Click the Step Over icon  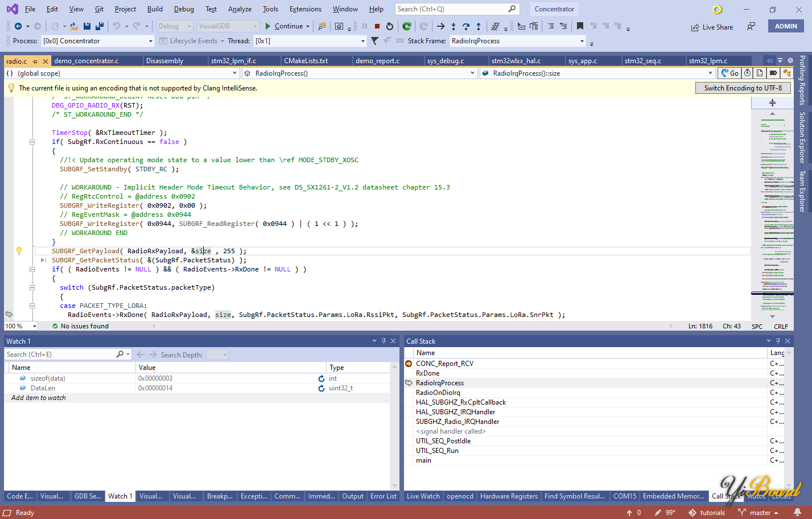click(x=466, y=26)
